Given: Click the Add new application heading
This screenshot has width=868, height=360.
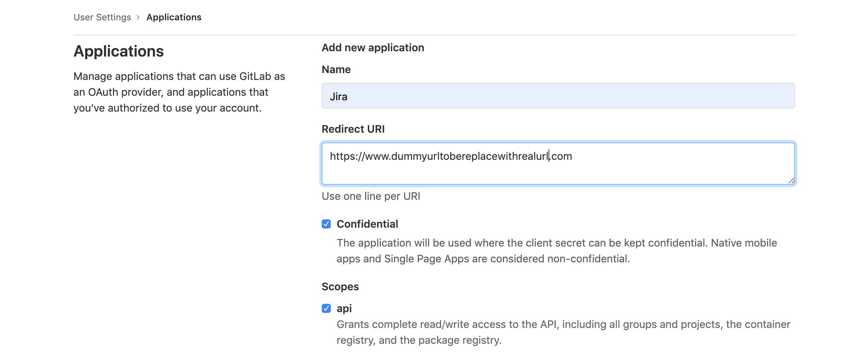Looking at the screenshot, I should click(373, 48).
